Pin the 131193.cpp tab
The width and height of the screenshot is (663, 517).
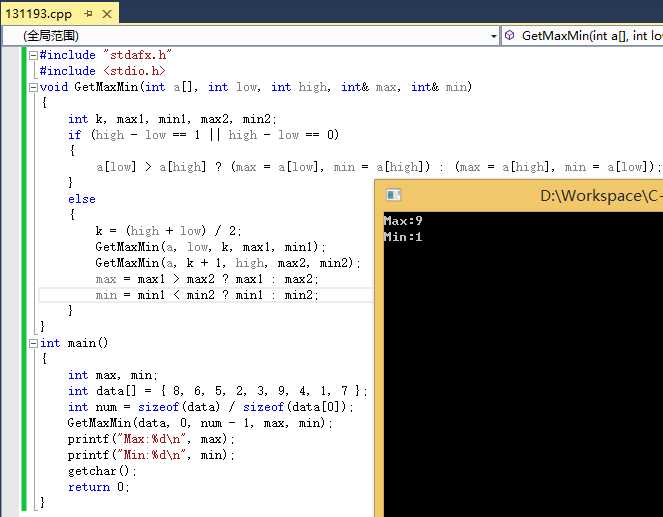(88, 14)
